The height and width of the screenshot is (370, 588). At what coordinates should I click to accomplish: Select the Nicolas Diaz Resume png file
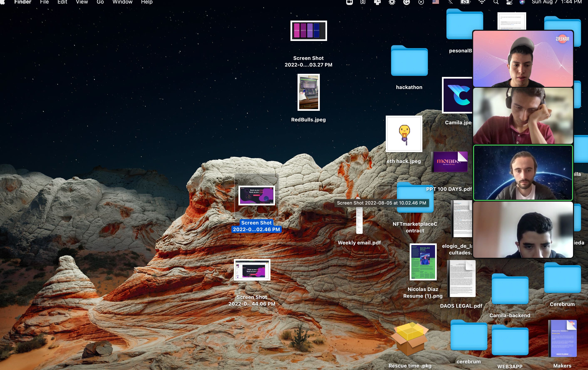pyautogui.click(x=423, y=262)
